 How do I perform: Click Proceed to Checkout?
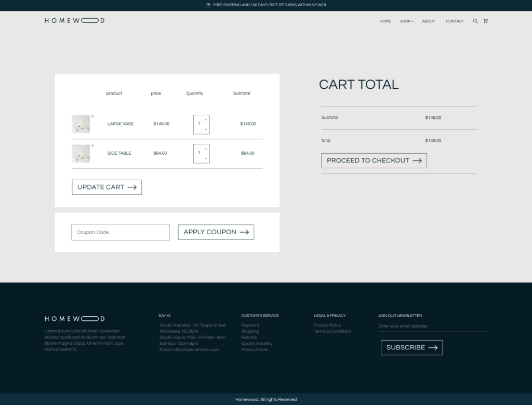(x=374, y=160)
